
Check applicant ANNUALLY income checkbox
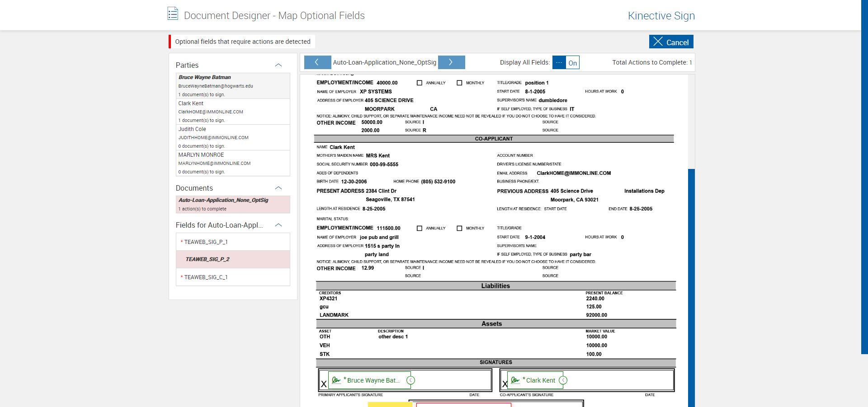tap(420, 83)
